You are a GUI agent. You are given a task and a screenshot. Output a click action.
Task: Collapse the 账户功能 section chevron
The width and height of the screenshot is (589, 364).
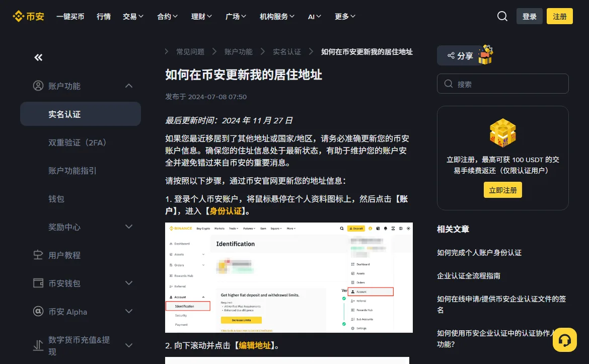point(129,86)
